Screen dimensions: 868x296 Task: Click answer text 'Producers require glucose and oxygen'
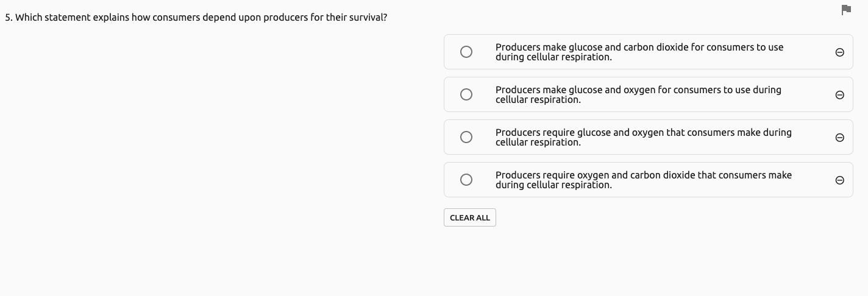tap(643, 137)
